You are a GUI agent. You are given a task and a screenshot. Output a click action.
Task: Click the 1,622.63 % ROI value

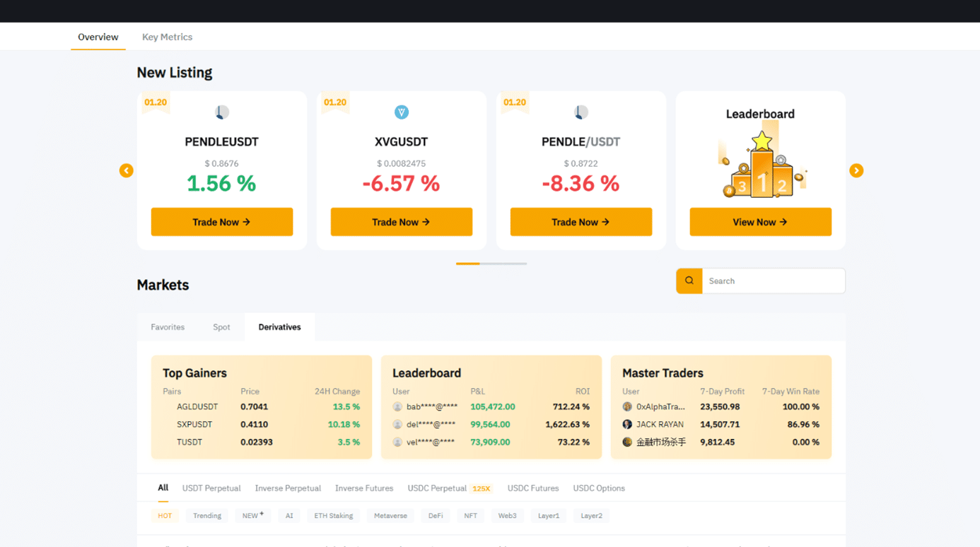[x=567, y=425]
